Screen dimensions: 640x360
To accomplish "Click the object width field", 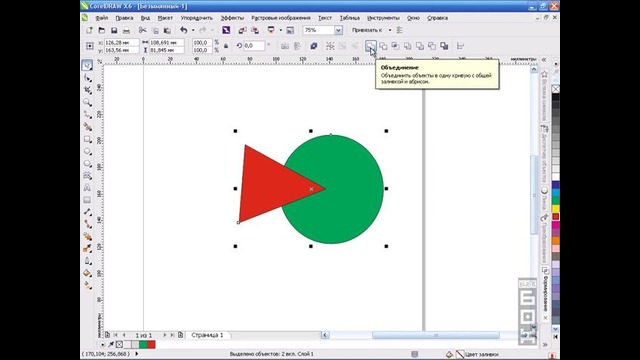I will [x=167, y=42].
